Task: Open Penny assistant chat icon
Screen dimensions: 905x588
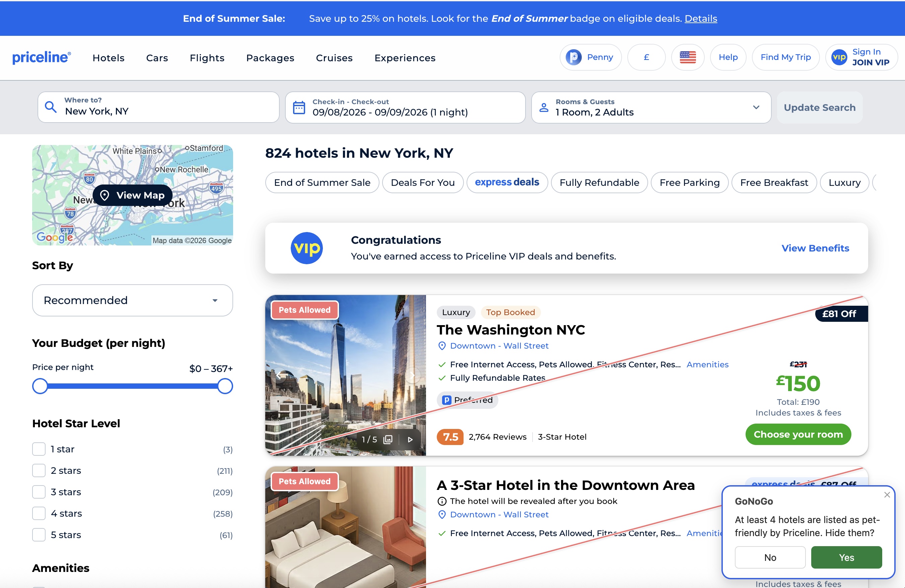Action: tap(573, 57)
